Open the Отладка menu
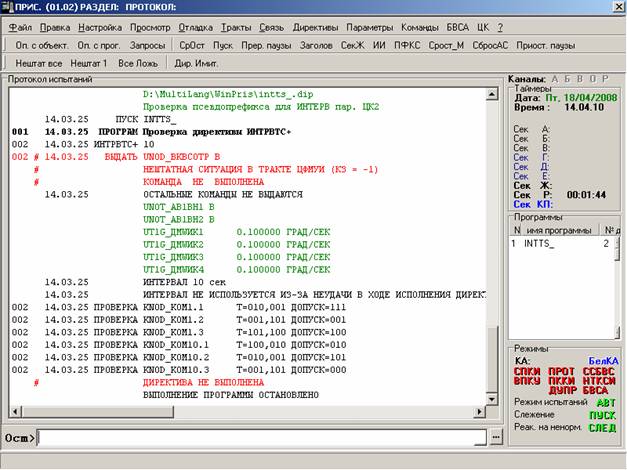This screenshot has height=470, width=627. coord(196,28)
